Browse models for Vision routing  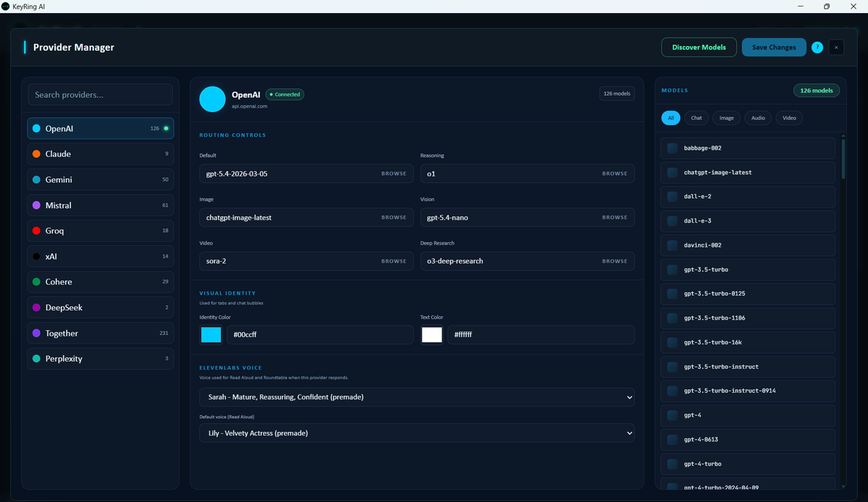615,218
